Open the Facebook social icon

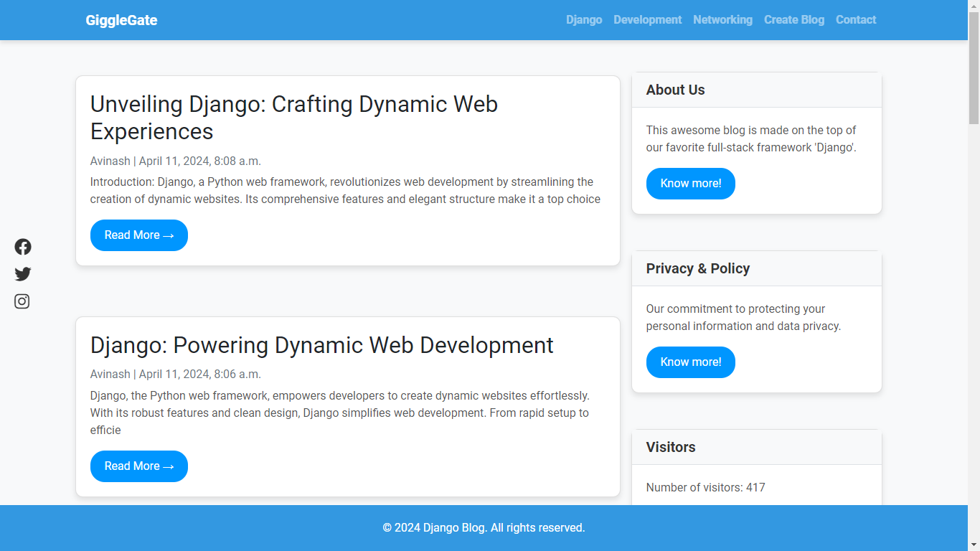[23, 247]
